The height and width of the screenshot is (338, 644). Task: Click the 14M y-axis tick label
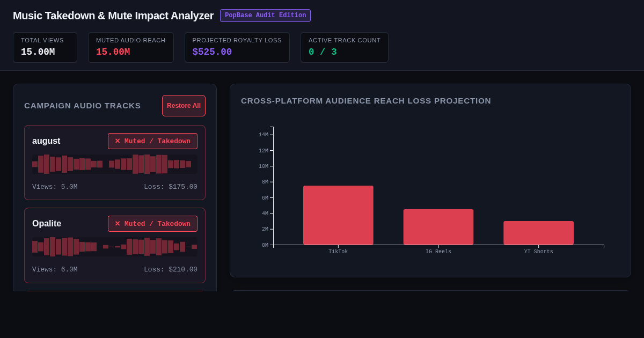[x=264, y=135]
